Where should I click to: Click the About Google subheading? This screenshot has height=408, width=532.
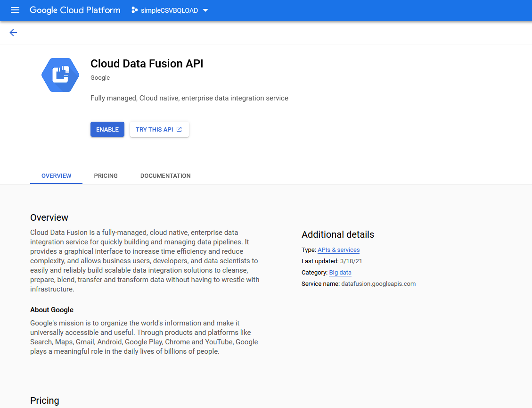tap(52, 310)
